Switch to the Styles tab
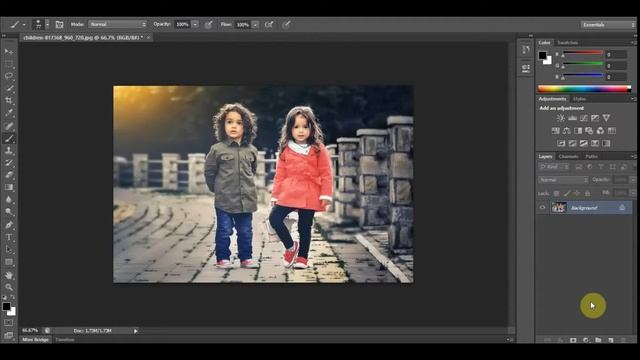This screenshot has height=360, width=640. tap(579, 99)
